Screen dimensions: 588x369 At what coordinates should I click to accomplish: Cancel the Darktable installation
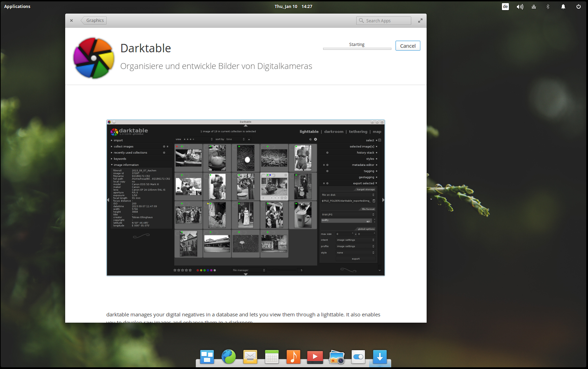(407, 46)
